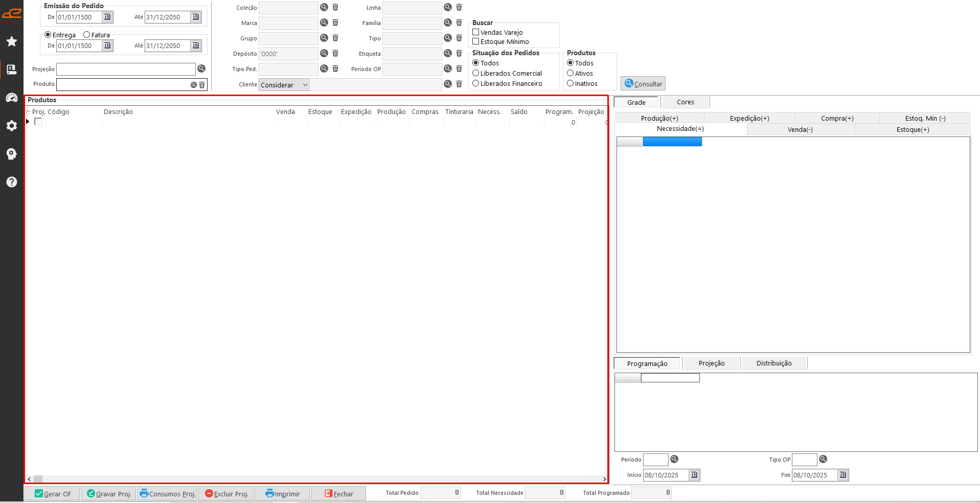Open the Fim date calendar picker
This screenshot has height=503, width=980.
pos(842,475)
